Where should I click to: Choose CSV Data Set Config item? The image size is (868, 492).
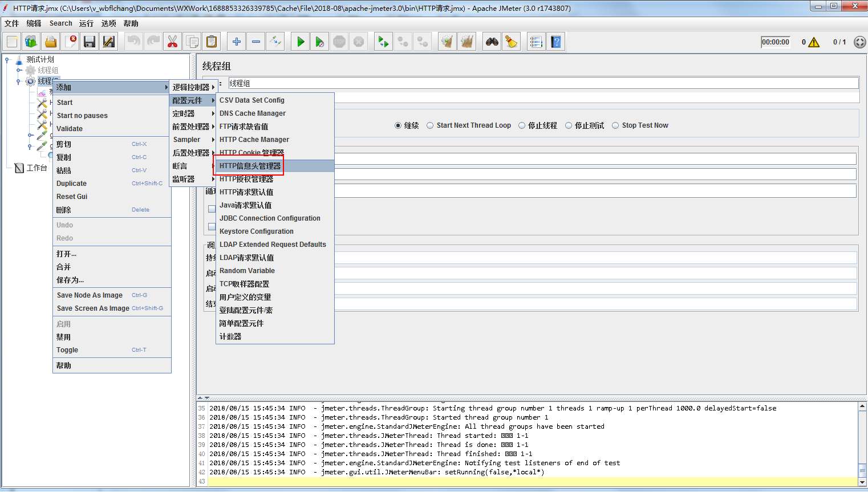275,100
